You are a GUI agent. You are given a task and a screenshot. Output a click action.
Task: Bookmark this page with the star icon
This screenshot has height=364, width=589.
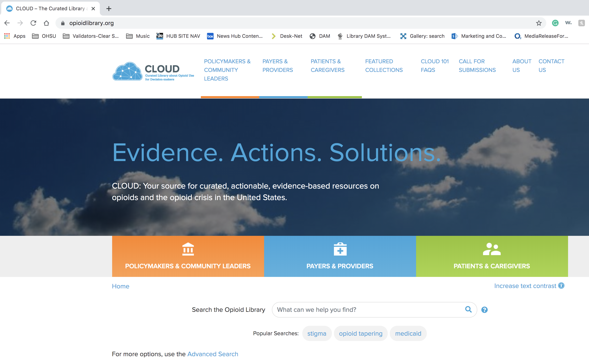pyautogui.click(x=539, y=23)
